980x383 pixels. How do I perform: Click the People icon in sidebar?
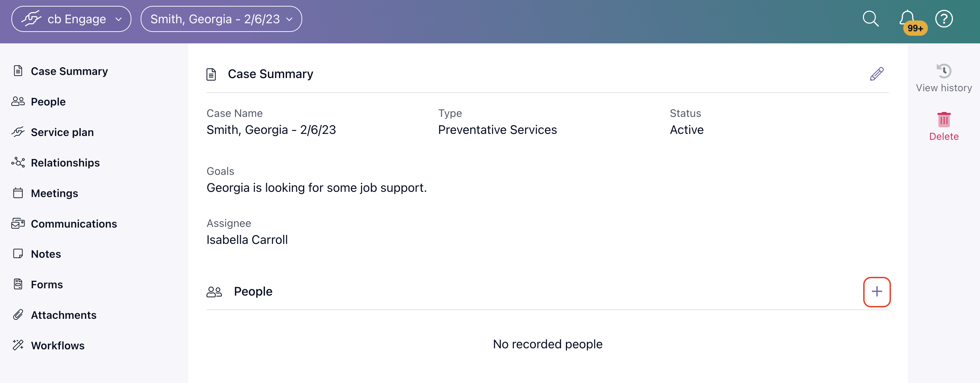[x=18, y=101]
